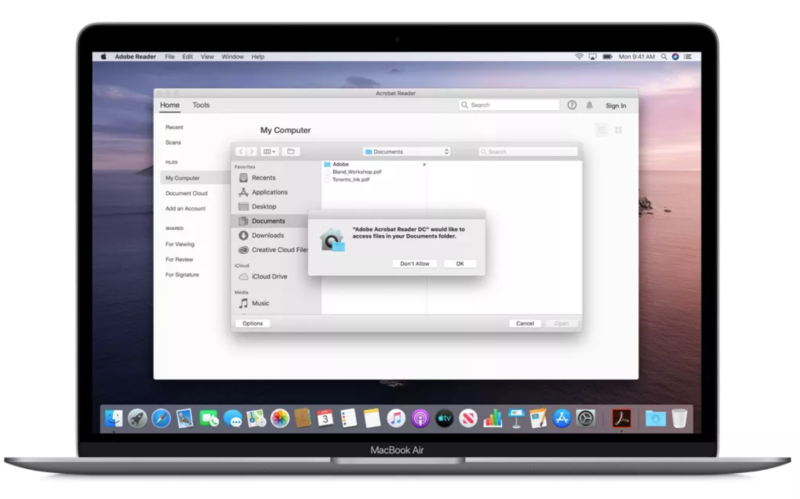The height and width of the screenshot is (499, 800).
Task: Click the Sign In link
Action: point(616,105)
